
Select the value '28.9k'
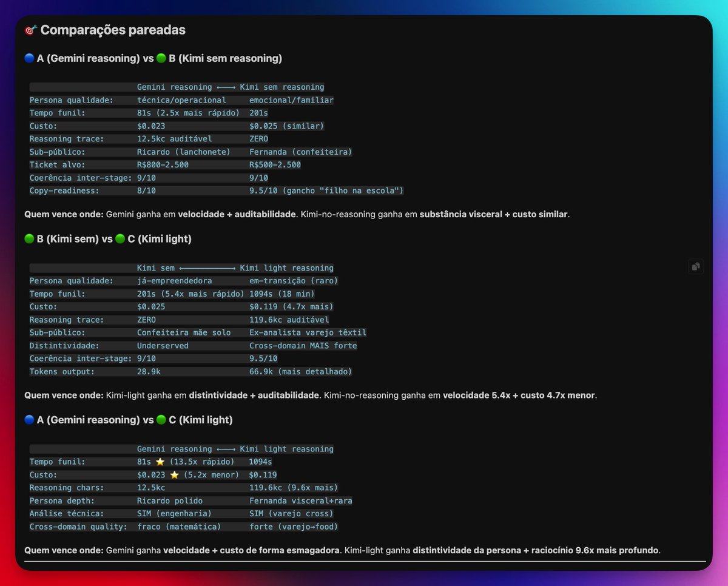point(149,371)
